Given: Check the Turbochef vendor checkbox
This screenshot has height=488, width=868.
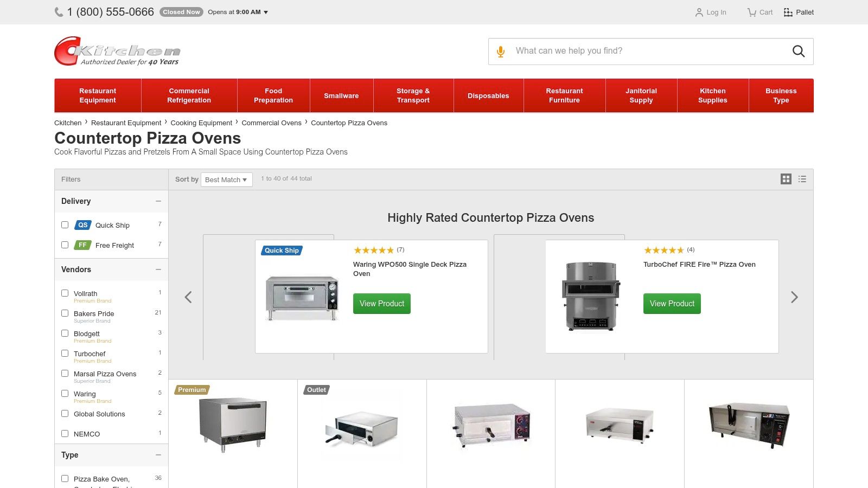Looking at the screenshot, I should pos(65,353).
